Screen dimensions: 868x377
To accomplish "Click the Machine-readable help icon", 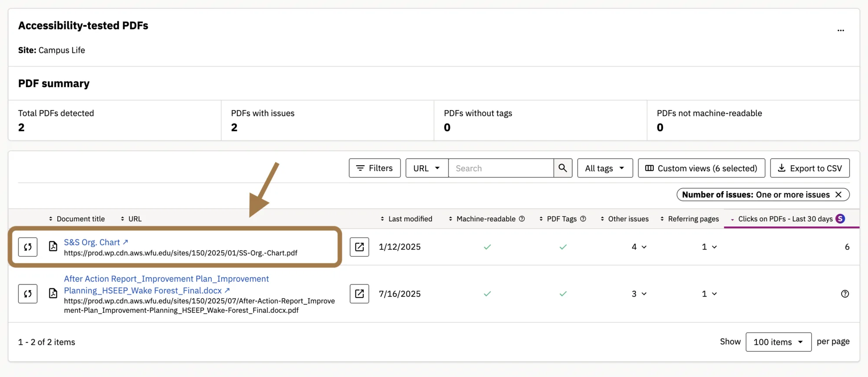I will [522, 219].
